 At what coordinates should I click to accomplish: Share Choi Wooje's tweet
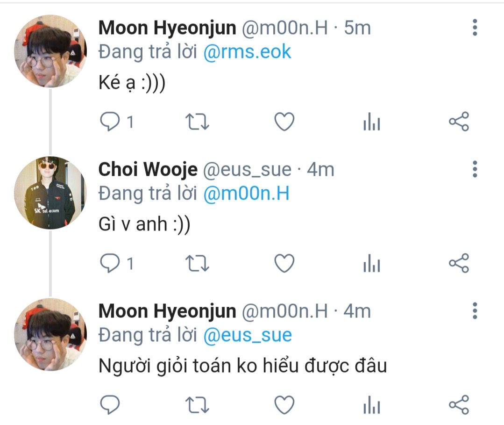(459, 263)
